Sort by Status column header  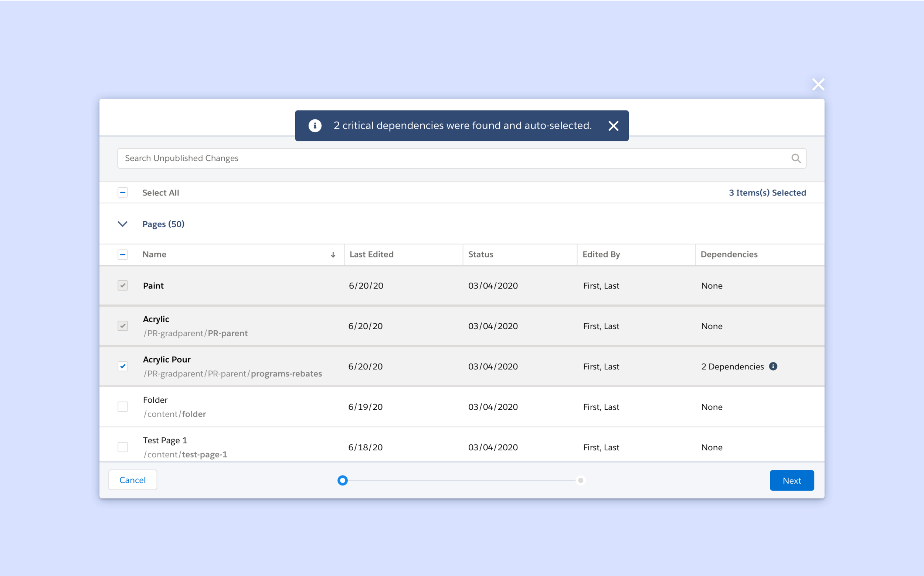pyautogui.click(x=480, y=255)
